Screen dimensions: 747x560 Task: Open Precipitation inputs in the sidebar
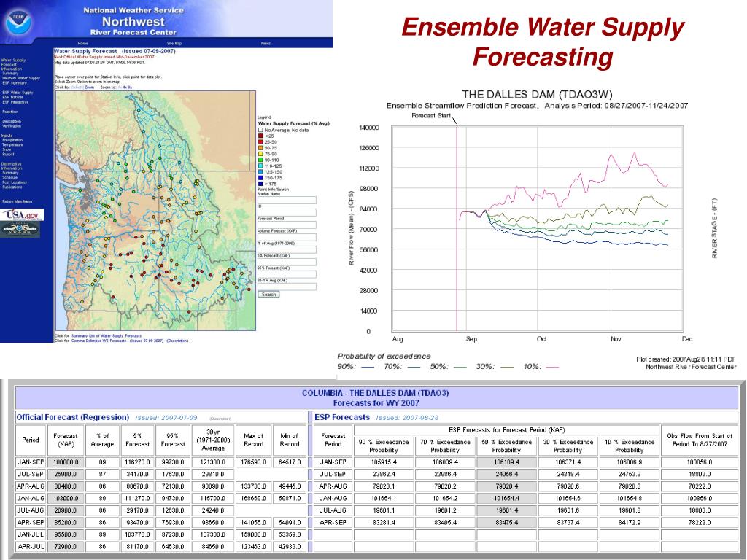click(x=12, y=140)
